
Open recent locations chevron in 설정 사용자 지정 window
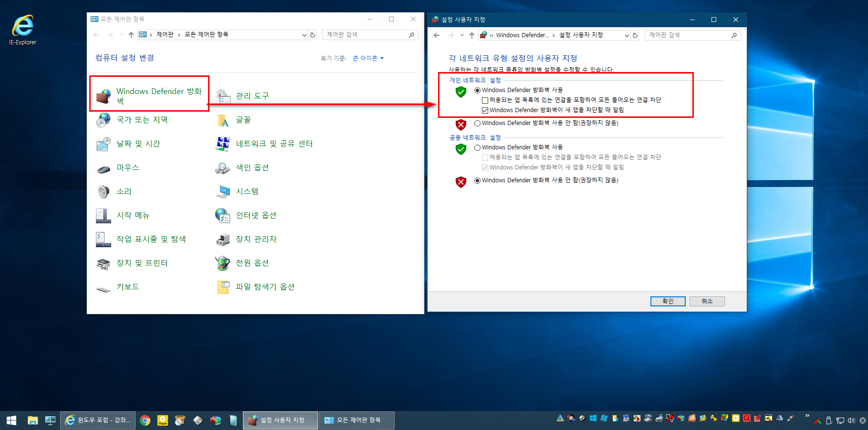click(462, 35)
